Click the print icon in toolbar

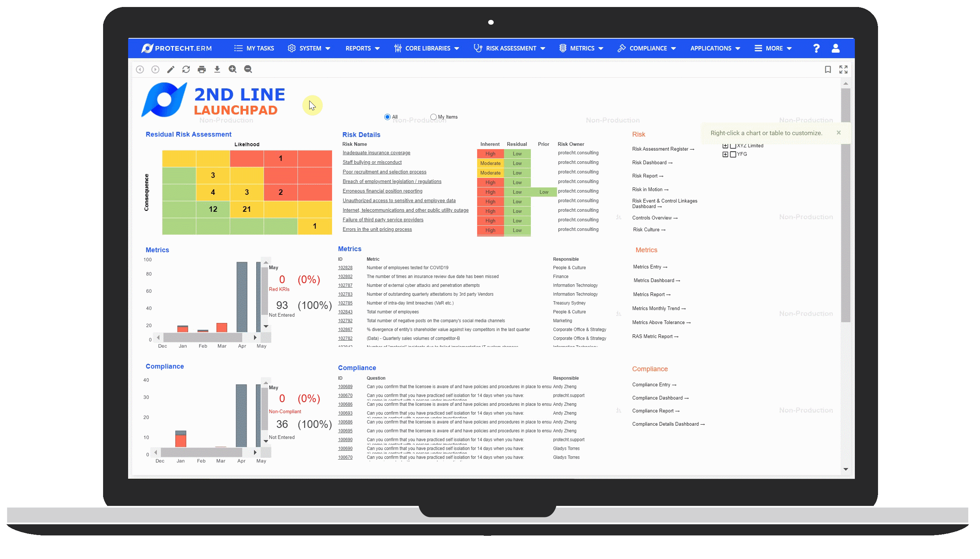[x=202, y=69]
